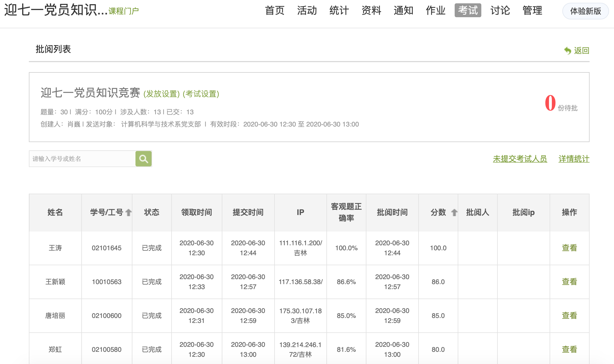614x364 pixels.
Task: Navigate to 首页
Action: tap(275, 11)
